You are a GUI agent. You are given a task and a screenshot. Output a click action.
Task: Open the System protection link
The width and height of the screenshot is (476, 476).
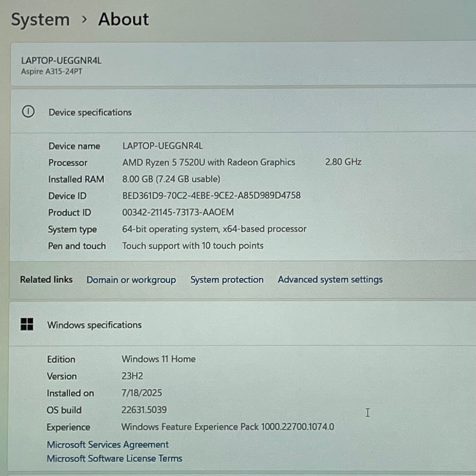(227, 280)
